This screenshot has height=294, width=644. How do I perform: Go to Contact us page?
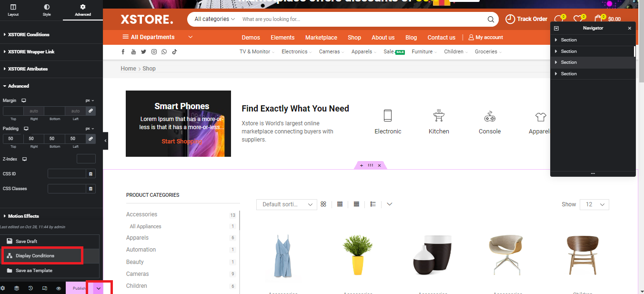pos(441,38)
